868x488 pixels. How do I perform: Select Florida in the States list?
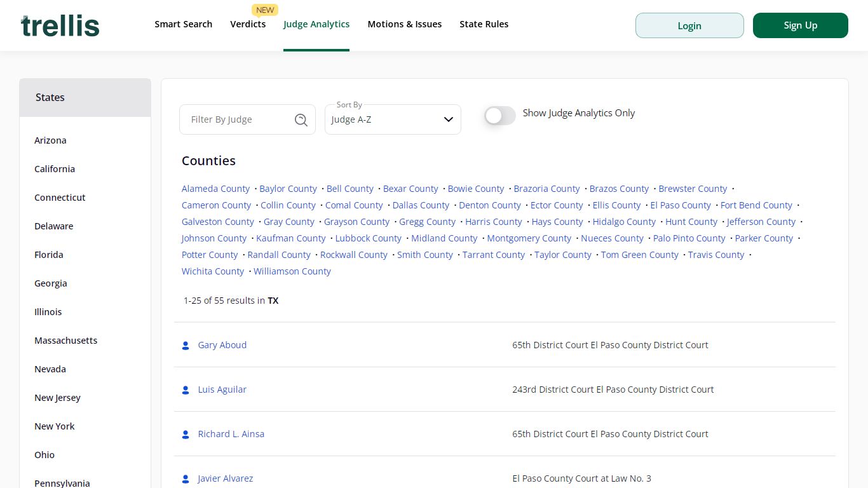tap(49, 255)
